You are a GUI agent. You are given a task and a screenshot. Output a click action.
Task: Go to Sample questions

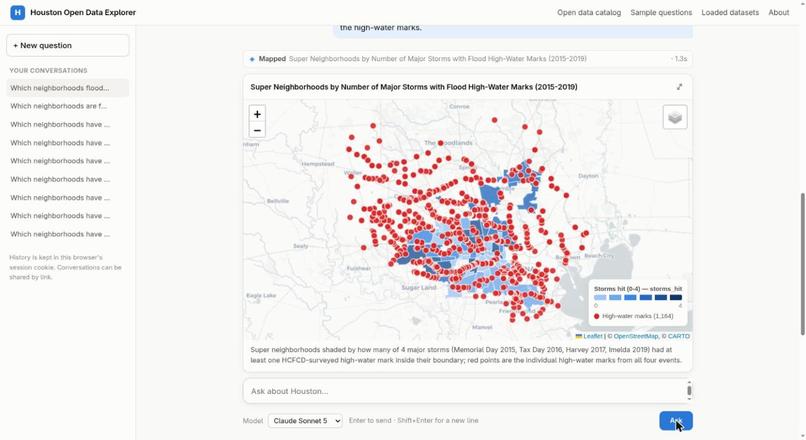[x=661, y=12]
